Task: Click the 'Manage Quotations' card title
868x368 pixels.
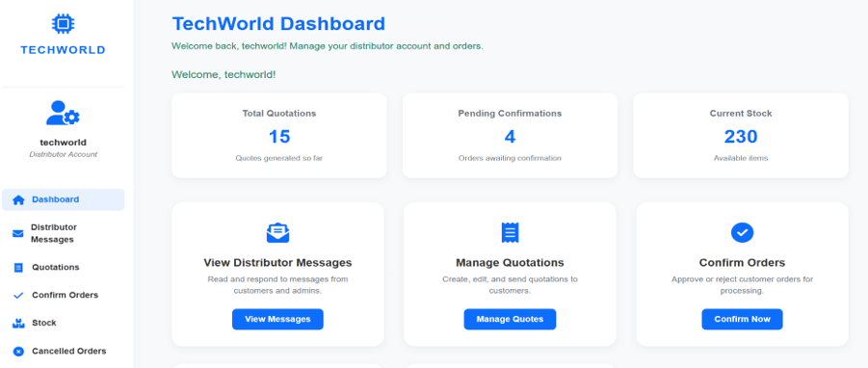Action: (x=510, y=263)
